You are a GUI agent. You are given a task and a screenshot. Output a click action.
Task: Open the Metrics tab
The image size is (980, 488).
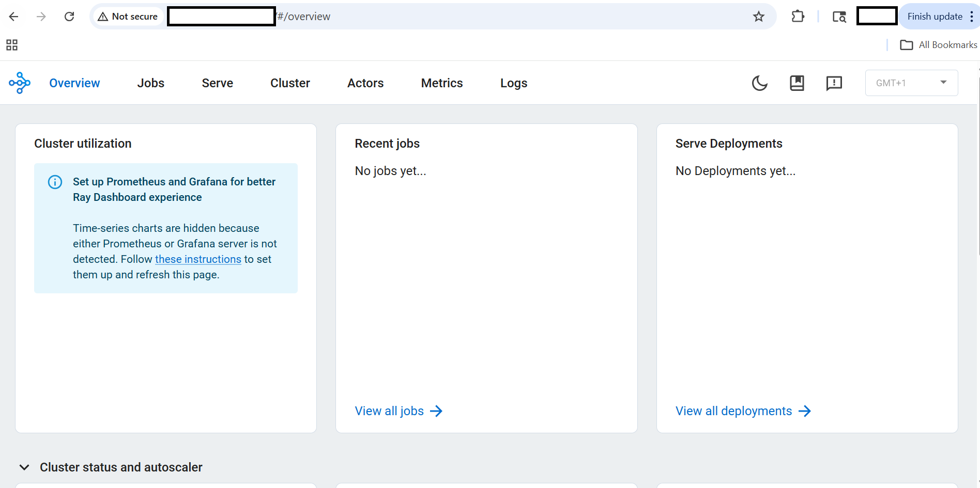pos(441,83)
